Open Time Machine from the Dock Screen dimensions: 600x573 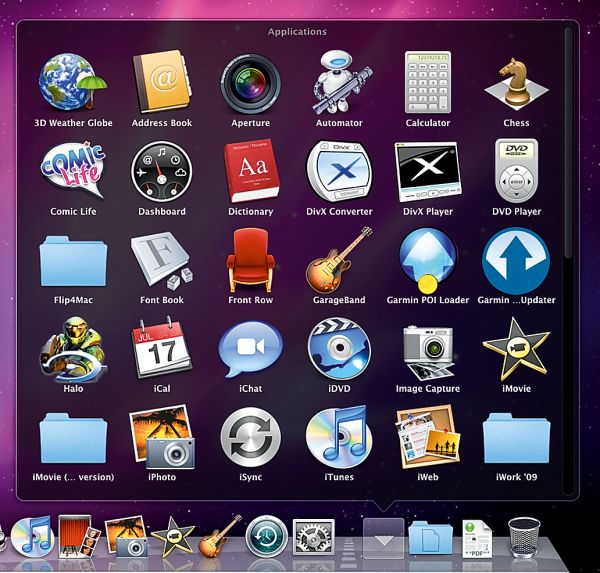[267, 537]
